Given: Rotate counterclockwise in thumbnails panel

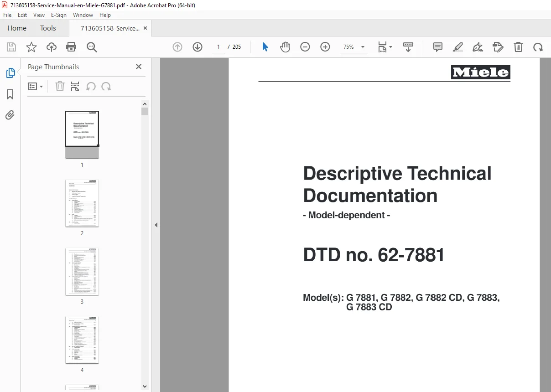Looking at the screenshot, I should point(91,86).
